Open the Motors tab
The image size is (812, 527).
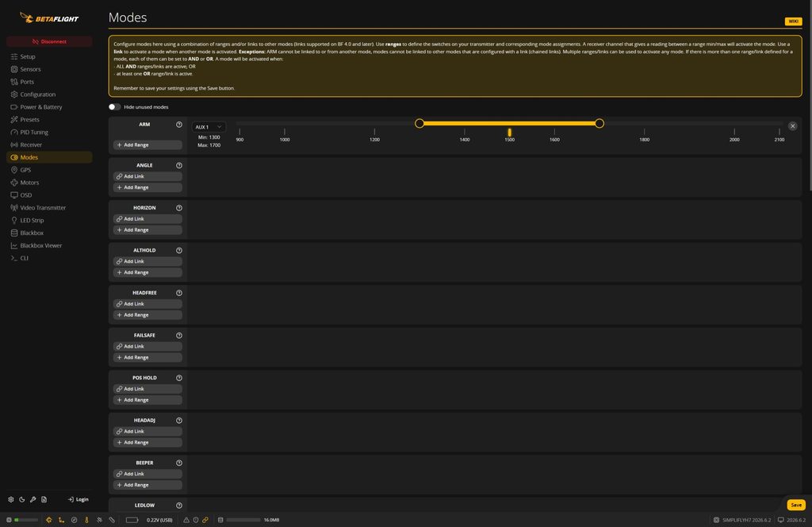click(x=49, y=183)
